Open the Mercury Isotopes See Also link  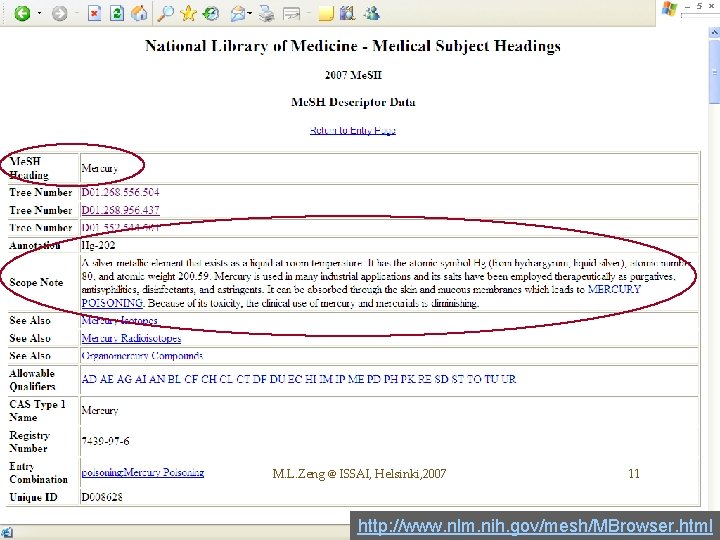click(119, 321)
